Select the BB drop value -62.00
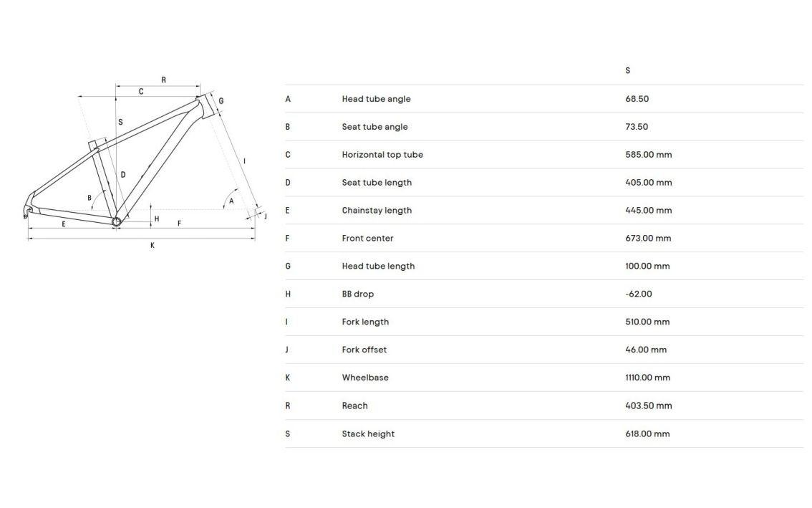Image resolution: width=812 pixels, height=508 pixels. (x=639, y=294)
